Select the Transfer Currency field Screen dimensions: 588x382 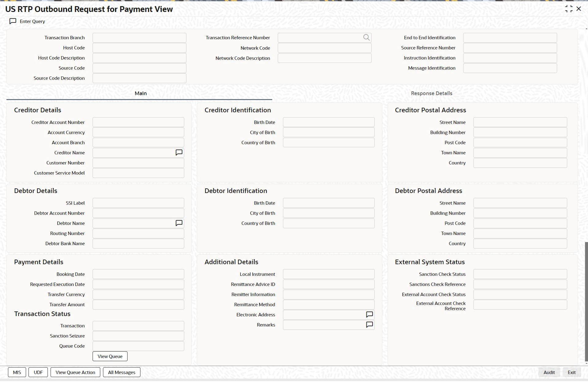pyautogui.click(x=138, y=294)
